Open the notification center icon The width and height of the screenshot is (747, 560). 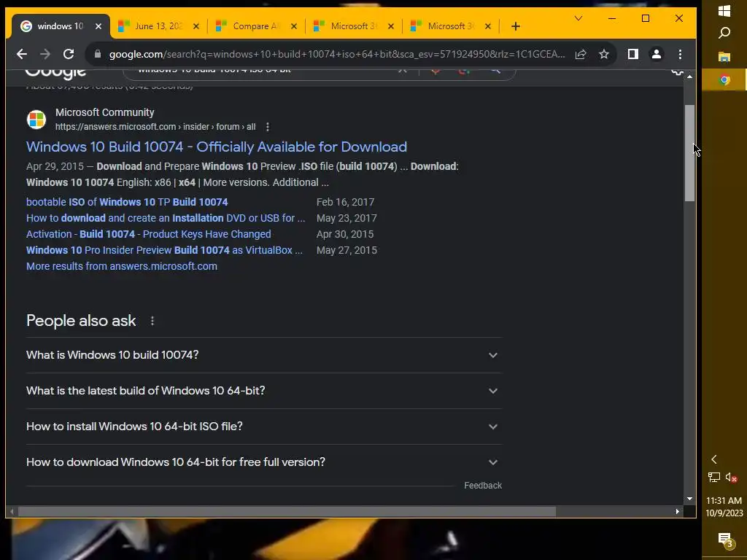point(724,540)
